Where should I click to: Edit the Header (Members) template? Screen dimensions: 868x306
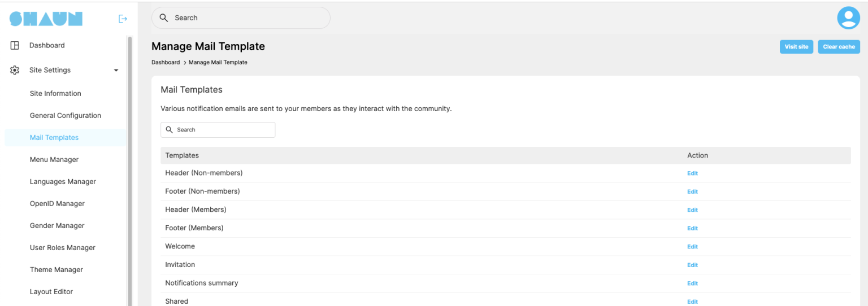692,210
